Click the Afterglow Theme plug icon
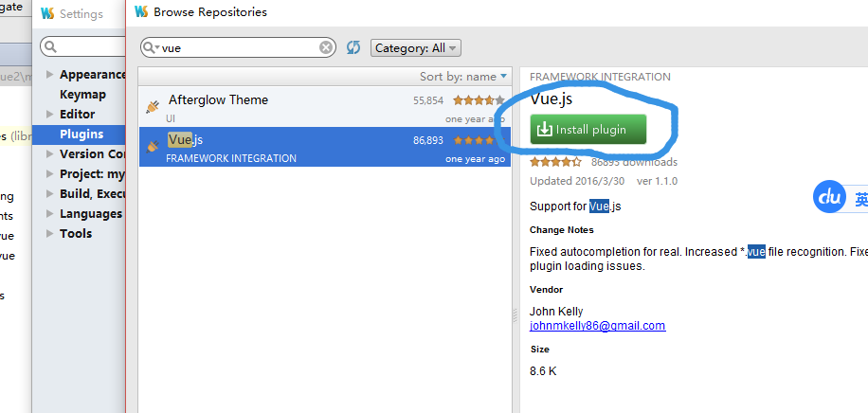 (153, 107)
